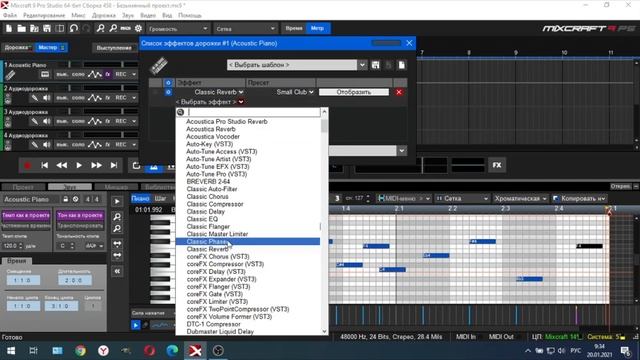This screenshot has height=360, width=640.
Task: Click the first magnifier icon in top toolbar
Action: pos(100,28)
